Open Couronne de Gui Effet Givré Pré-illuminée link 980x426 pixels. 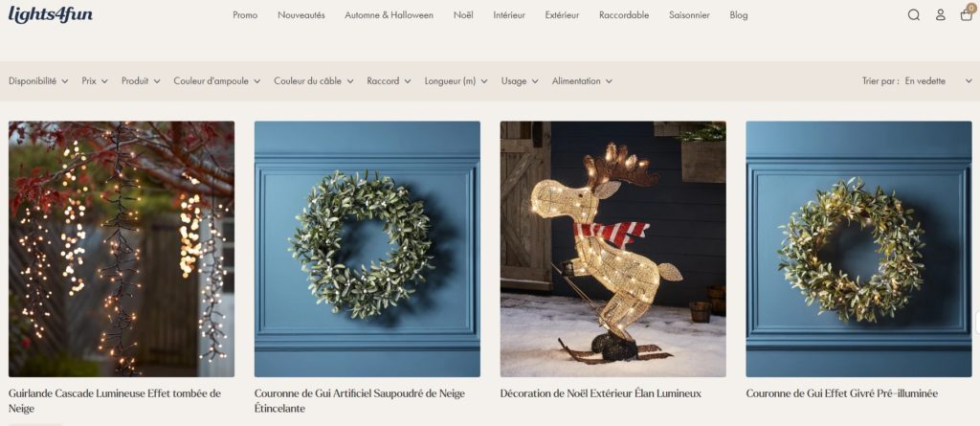pyautogui.click(x=842, y=393)
